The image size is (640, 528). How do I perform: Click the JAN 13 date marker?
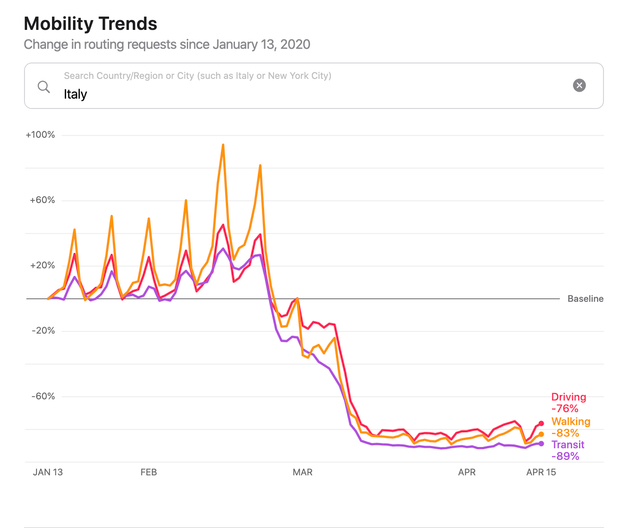[x=48, y=470]
